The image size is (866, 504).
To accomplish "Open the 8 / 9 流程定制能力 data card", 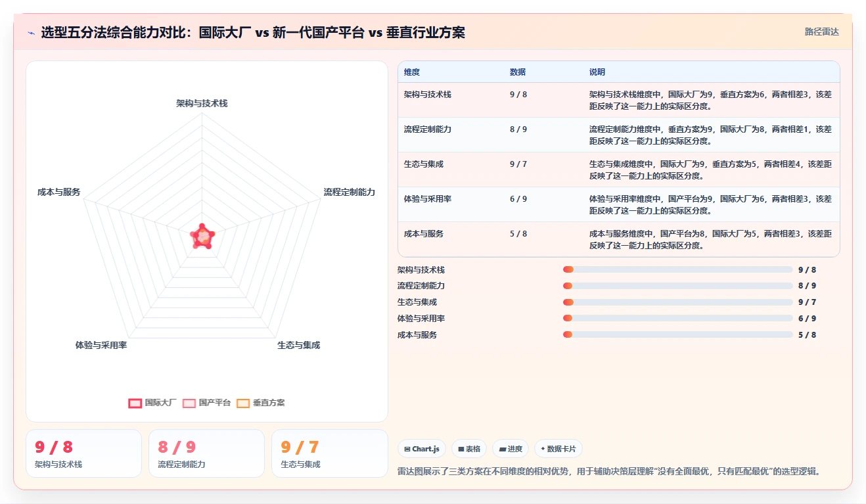I will pos(206,453).
